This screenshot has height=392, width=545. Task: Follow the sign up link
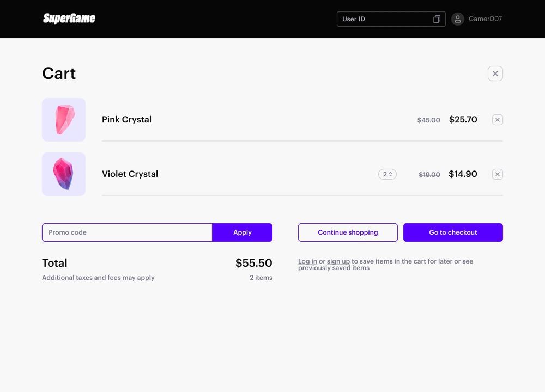pos(338,261)
